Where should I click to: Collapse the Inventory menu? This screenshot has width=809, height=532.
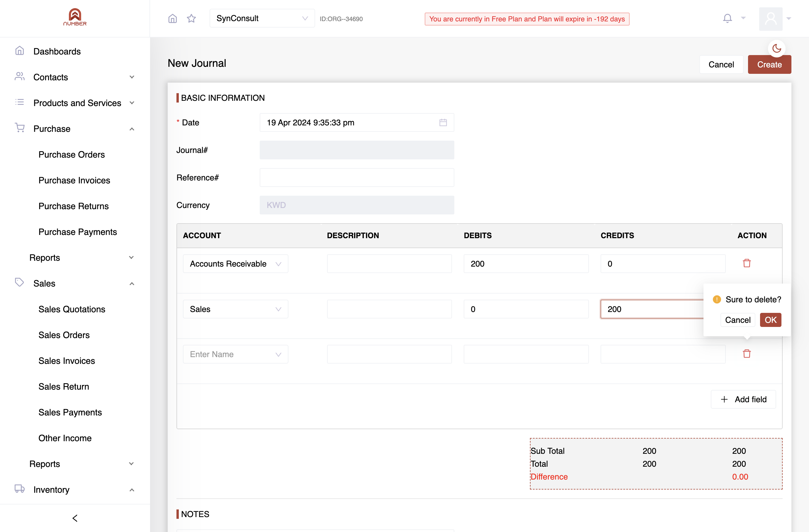75,490
